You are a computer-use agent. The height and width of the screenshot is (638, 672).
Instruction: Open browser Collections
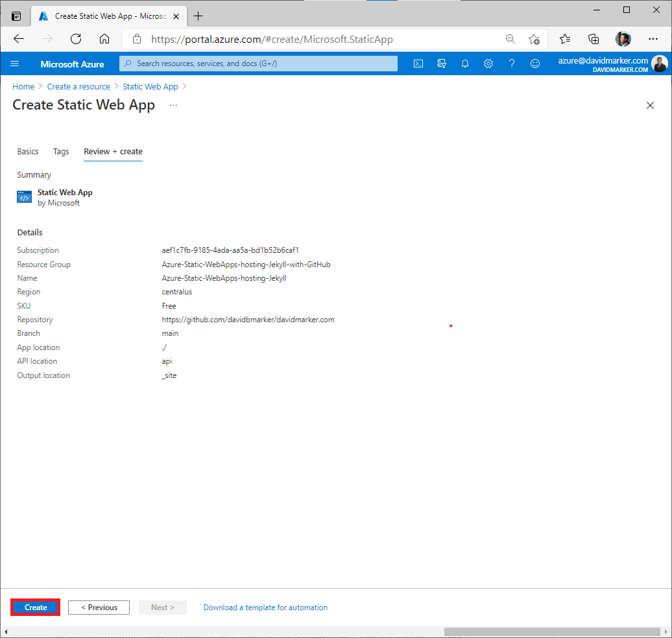pyautogui.click(x=594, y=39)
